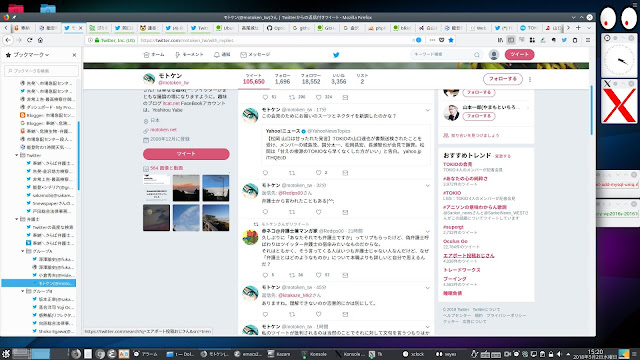Click the Twitter bird logo in header

pos(336,55)
